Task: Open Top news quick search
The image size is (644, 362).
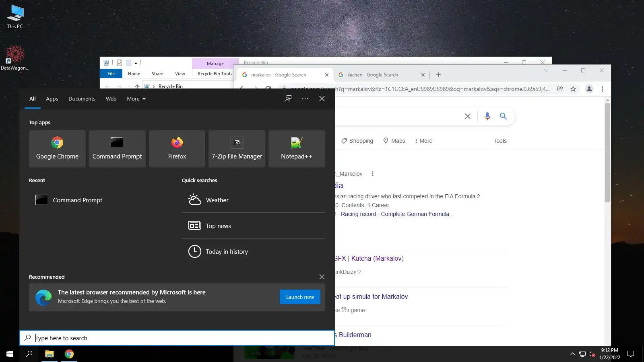Action: (254, 226)
